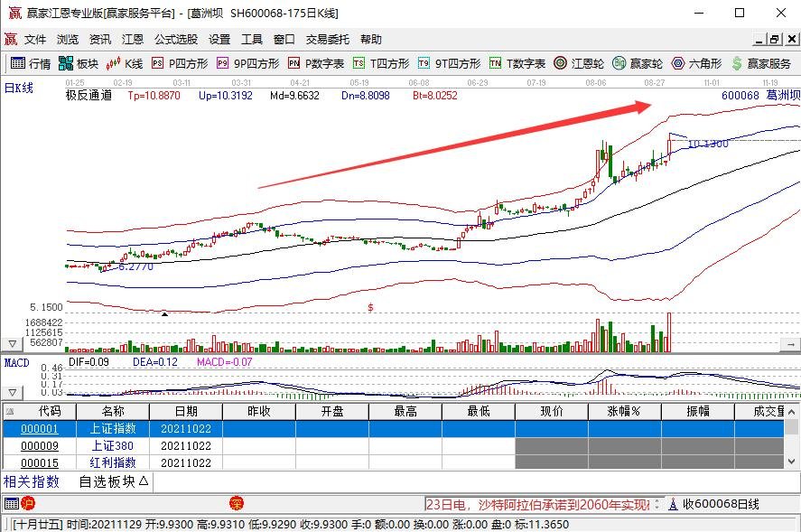Click the 自选板块 tab expander
Viewport: 801px width, 532px height.
point(144,481)
